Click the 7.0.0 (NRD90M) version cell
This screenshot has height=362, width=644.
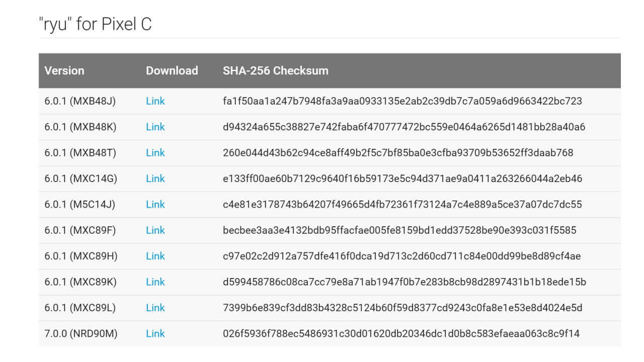coord(80,333)
